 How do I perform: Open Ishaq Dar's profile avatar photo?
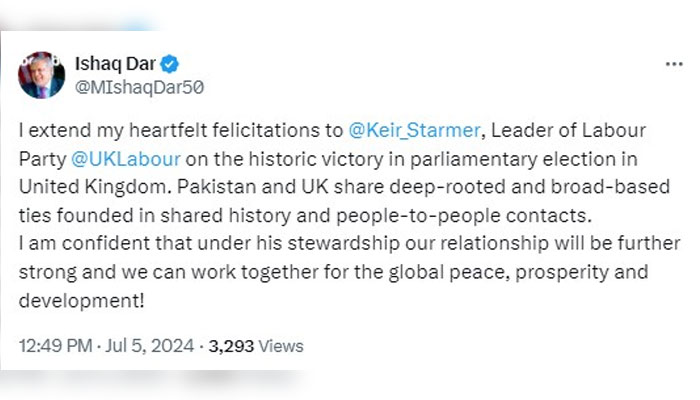click(x=42, y=74)
